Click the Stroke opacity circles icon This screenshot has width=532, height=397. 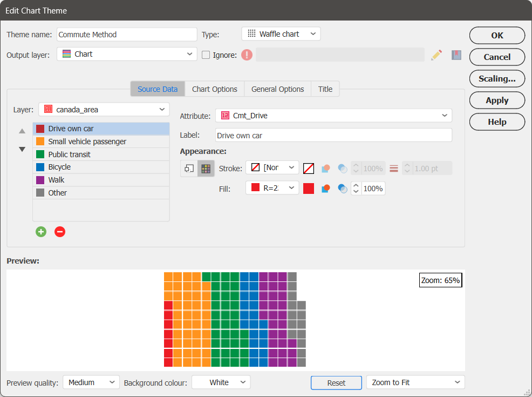tap(343, 169)
